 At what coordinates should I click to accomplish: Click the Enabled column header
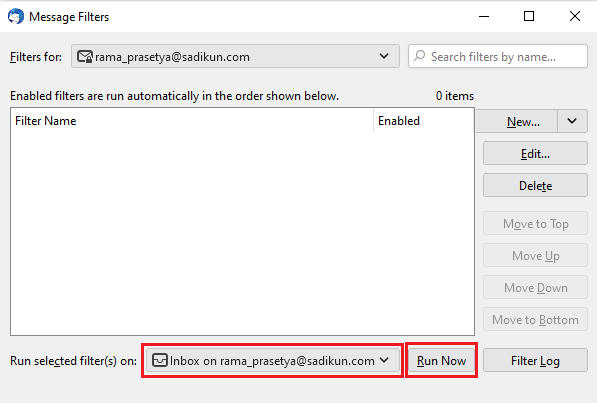[x=423, y=121]
